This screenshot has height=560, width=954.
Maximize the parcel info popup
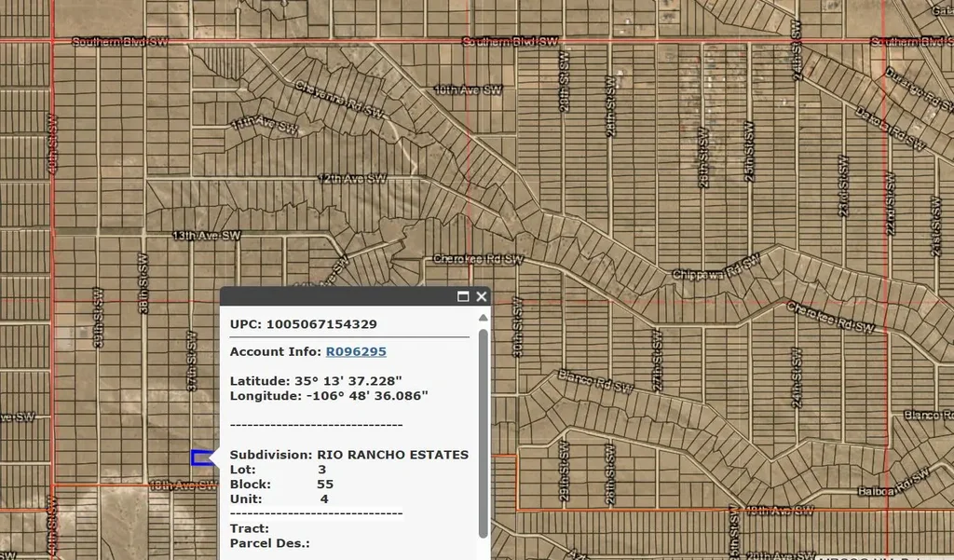click(463, 296)
